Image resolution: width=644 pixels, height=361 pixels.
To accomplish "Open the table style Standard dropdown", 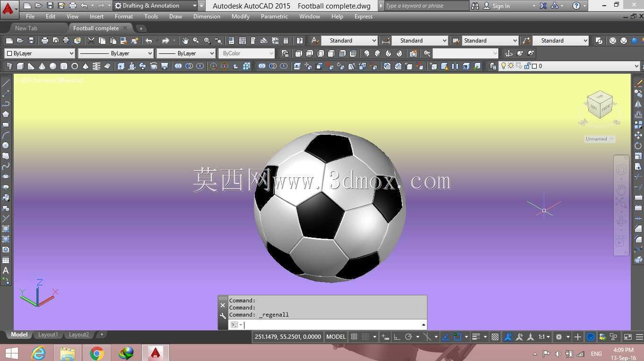I will [490, 41].
